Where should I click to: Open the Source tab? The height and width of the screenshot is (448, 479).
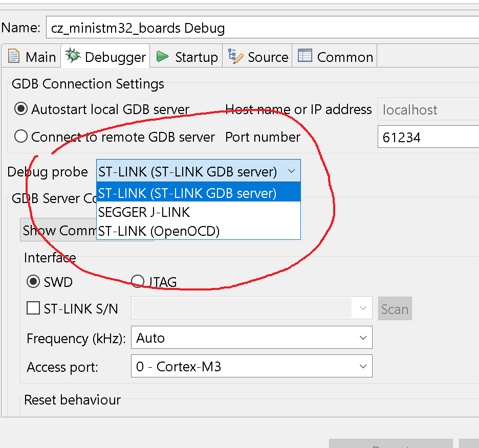coord(258,57)
